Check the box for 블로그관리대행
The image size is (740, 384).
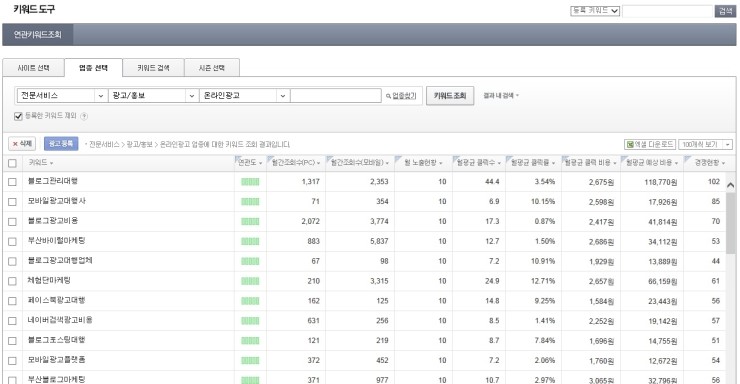pos(12,182)
